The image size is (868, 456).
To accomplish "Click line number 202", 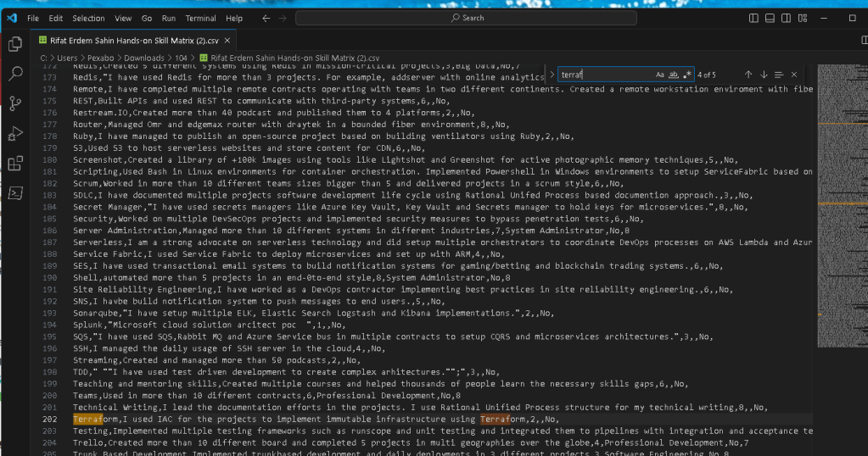I will coord(50,419).
